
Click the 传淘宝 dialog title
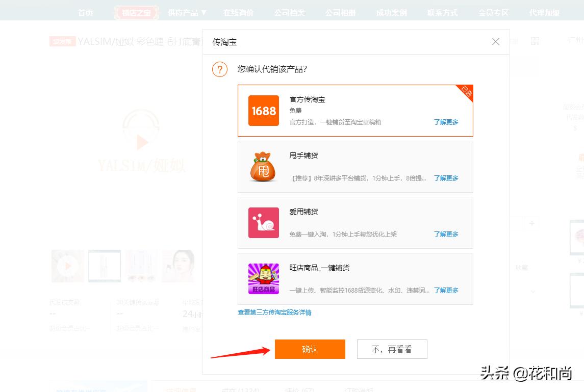click(x=224, y=42)
